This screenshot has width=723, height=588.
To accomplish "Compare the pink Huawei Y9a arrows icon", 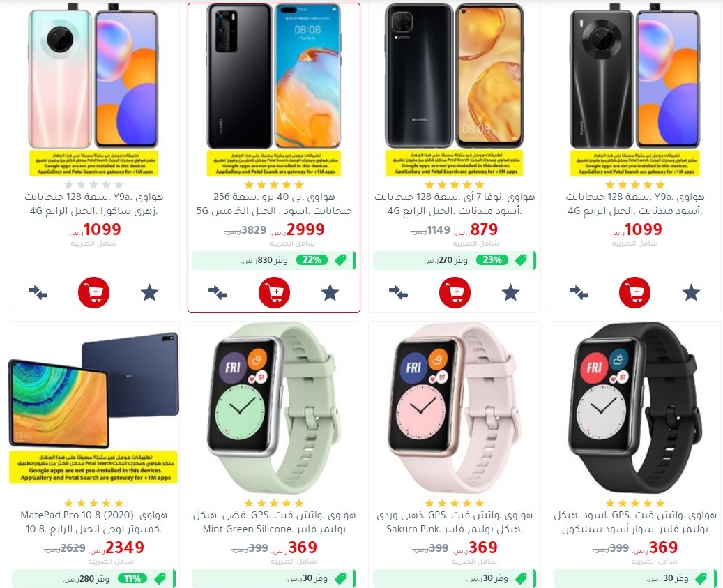I will click(38, 292).
